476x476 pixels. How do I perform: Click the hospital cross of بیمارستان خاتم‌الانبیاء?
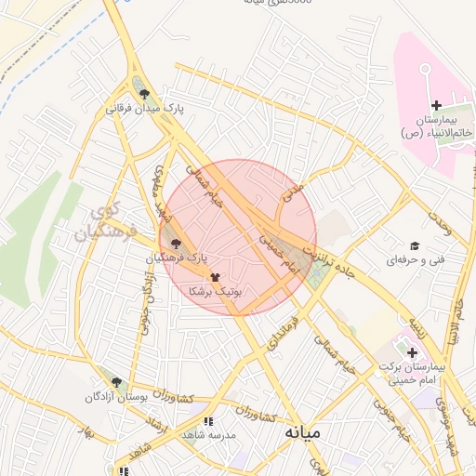tap(436, 106)
